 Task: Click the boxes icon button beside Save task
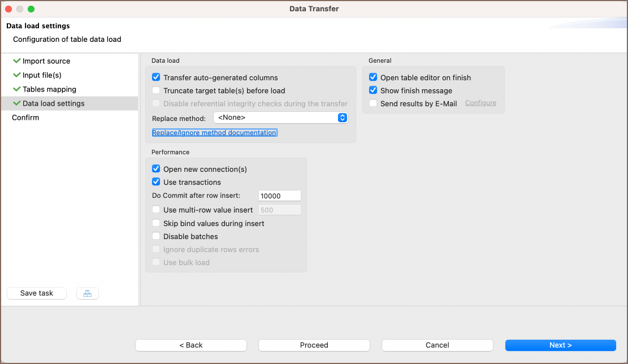88,293
